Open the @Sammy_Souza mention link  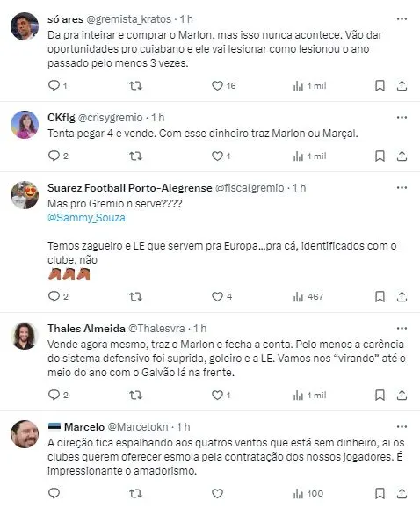coord(86,218)
